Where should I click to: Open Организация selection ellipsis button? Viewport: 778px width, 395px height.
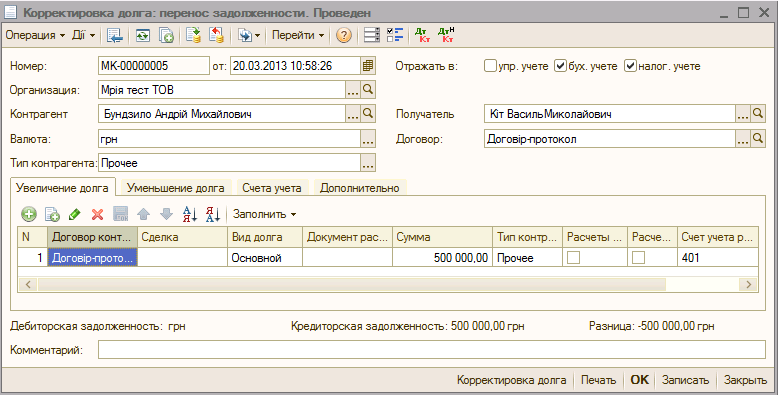coord(352,90)
